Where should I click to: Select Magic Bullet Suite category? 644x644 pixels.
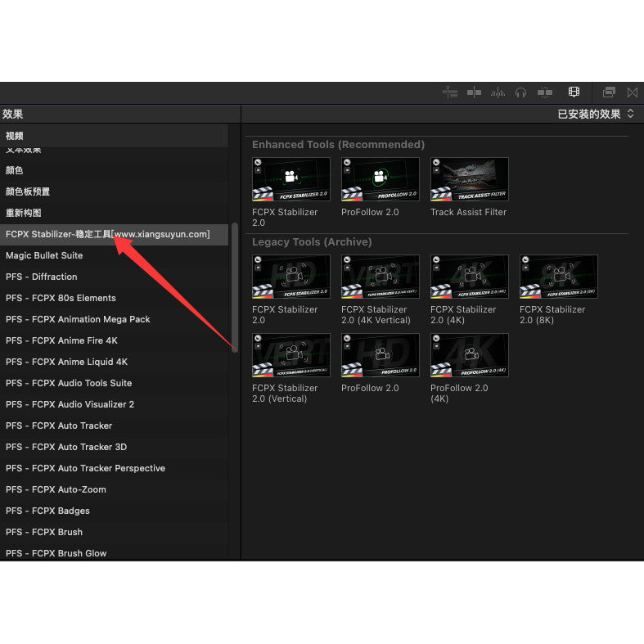(x=114, y=255)
